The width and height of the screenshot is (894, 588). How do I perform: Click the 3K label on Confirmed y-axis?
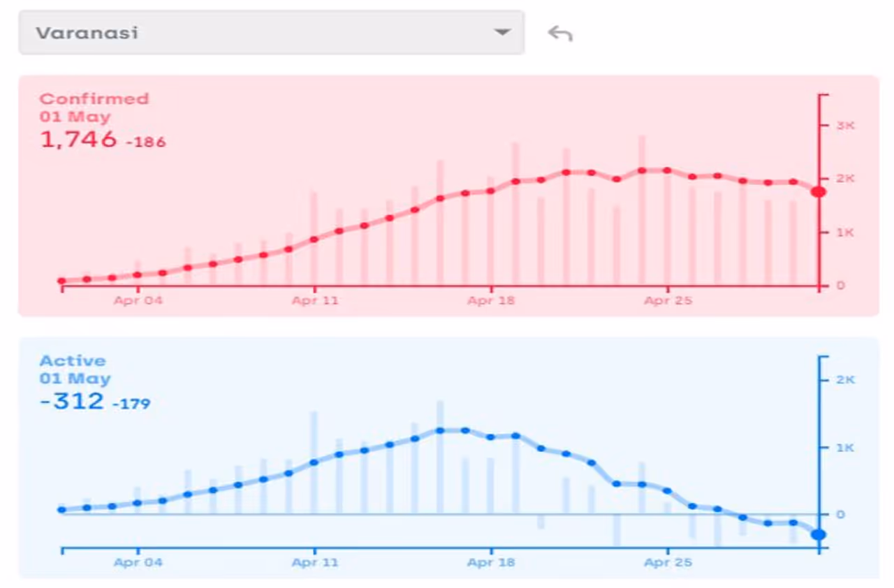click(x=846, y=125)
